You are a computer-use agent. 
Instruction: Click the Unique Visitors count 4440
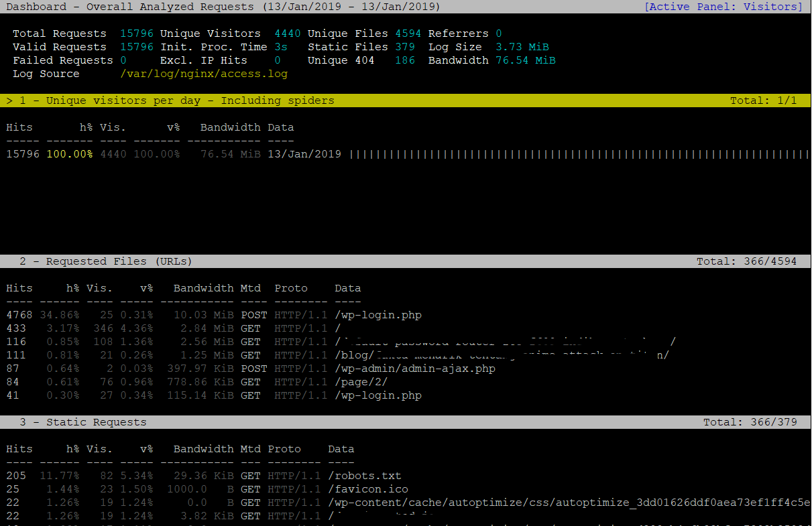tap(287, 33)
